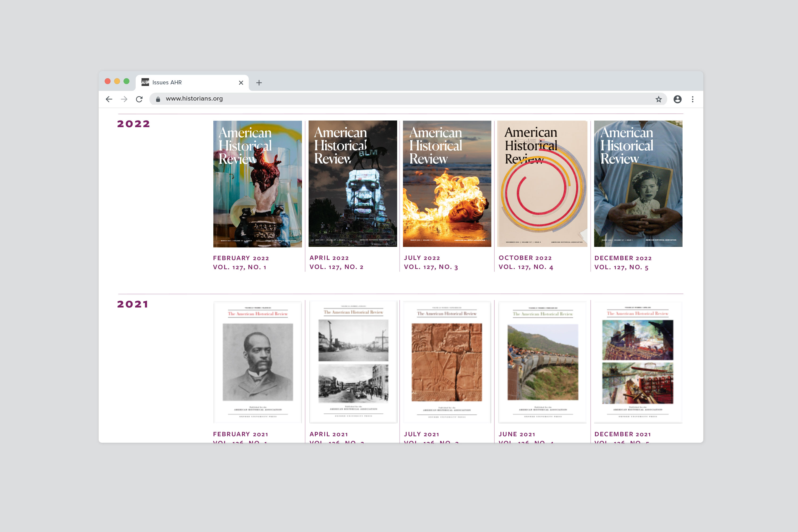Click the browser back arrow

(x=109, y=99)
